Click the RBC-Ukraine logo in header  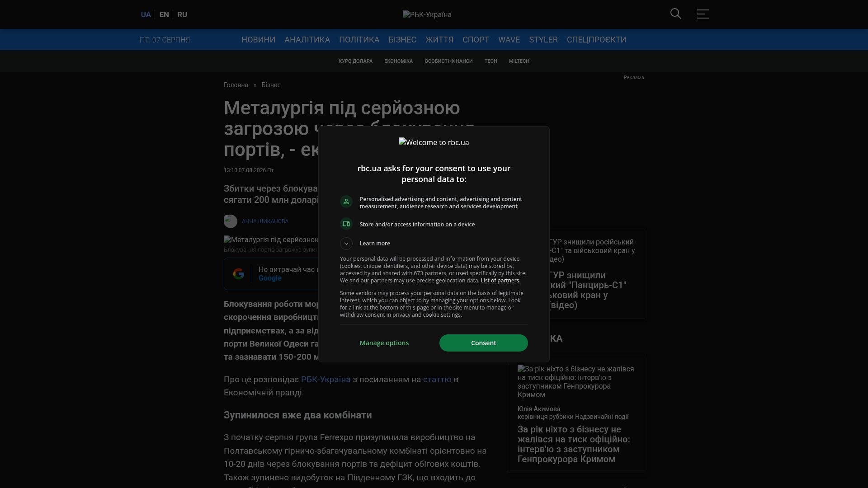(427, 14)
